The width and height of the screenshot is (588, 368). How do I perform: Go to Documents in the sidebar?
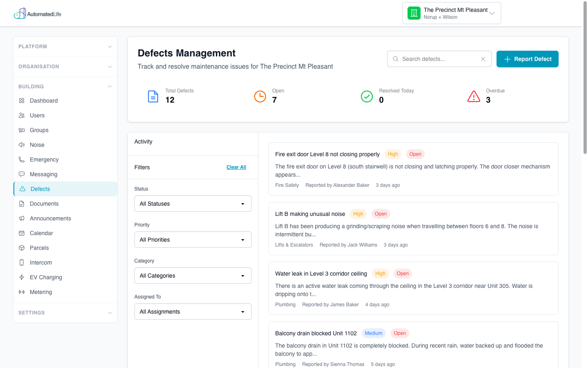coord(44,204)
